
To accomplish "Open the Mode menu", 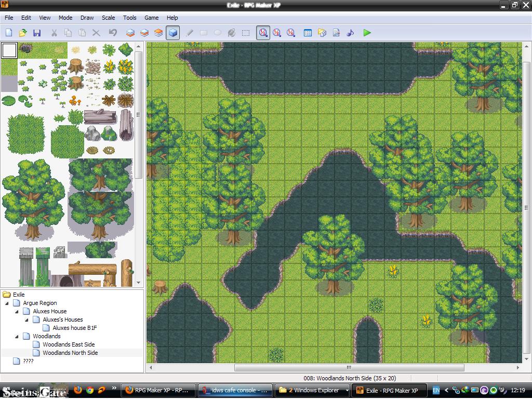I will click(x=65, y=17).
